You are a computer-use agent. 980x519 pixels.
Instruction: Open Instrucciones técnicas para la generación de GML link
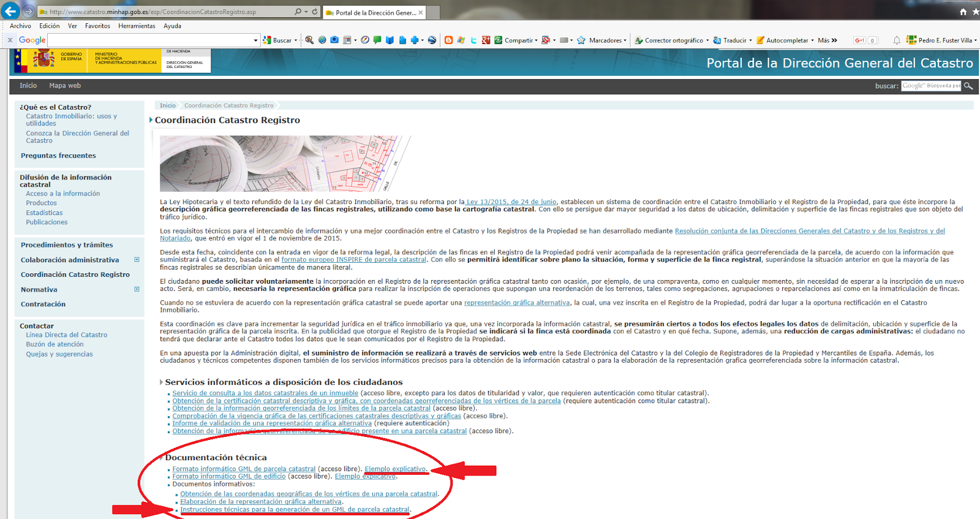[x=295, y=509]
